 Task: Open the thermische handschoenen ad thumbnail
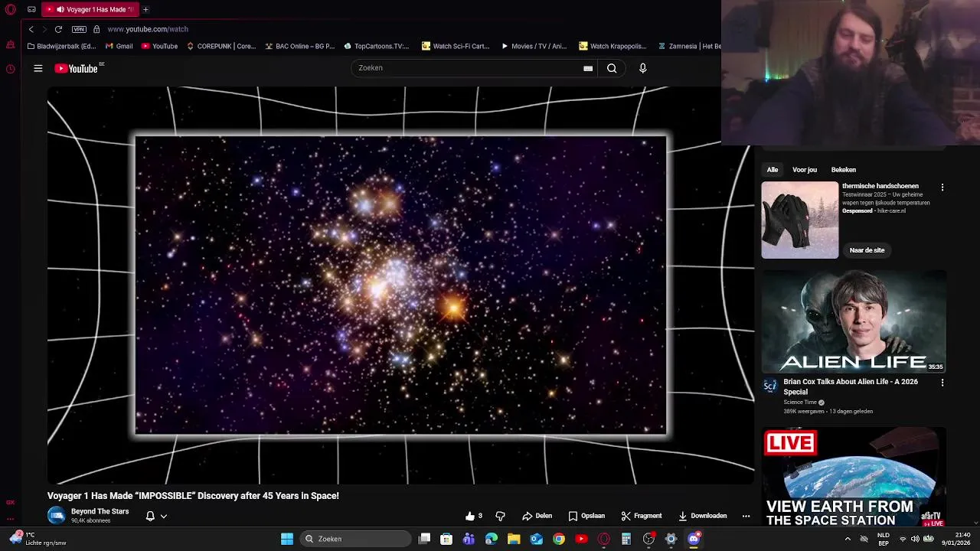coord(799,220)
